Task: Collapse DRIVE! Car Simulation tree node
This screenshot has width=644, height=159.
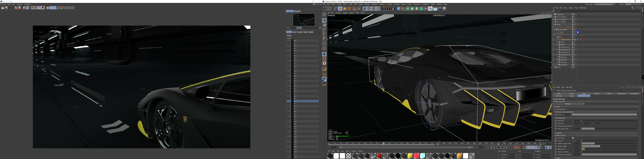Action: 554,27
